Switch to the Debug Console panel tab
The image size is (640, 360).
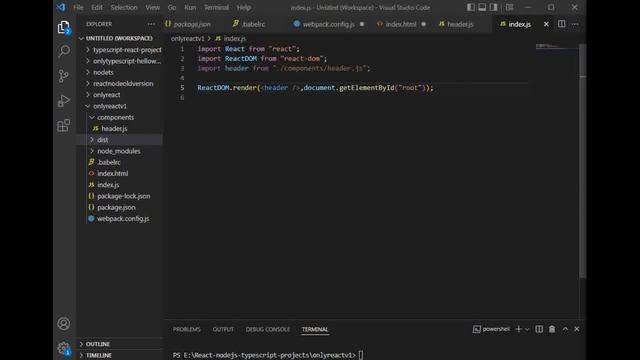click(x=268, y=329)
